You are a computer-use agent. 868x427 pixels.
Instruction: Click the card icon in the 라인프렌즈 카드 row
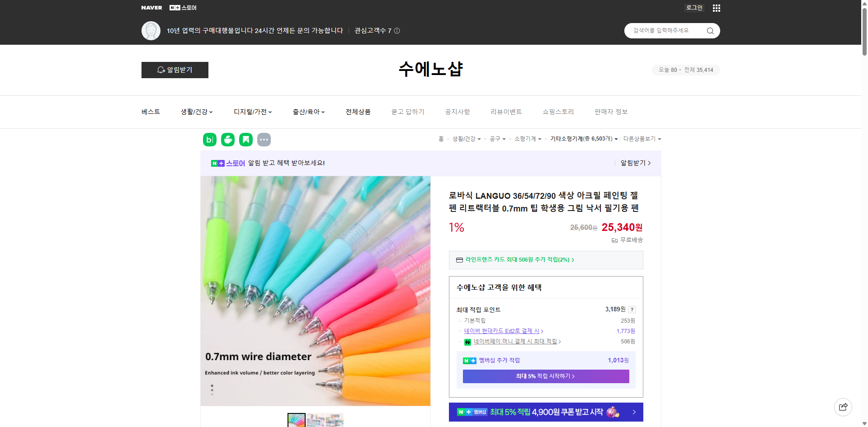point(459,260)
